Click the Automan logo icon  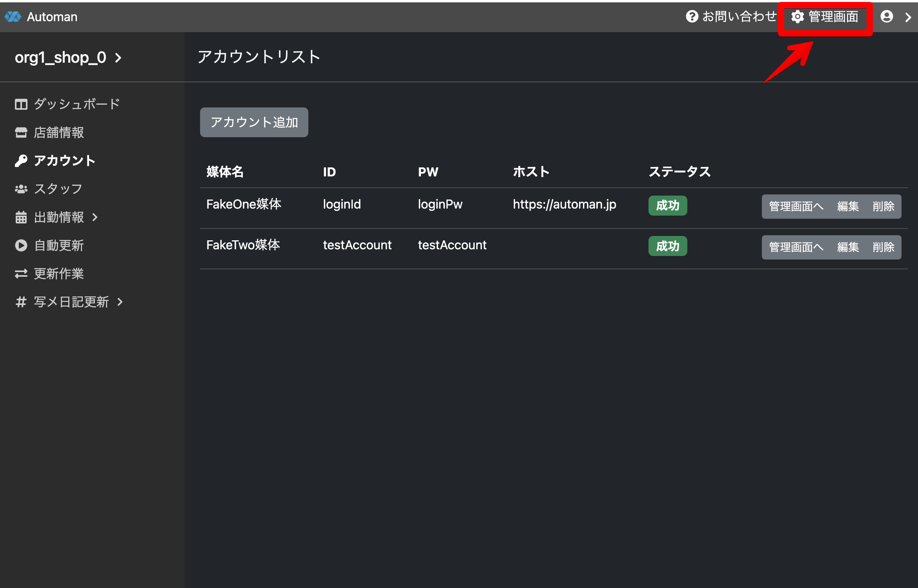(13, 17)
